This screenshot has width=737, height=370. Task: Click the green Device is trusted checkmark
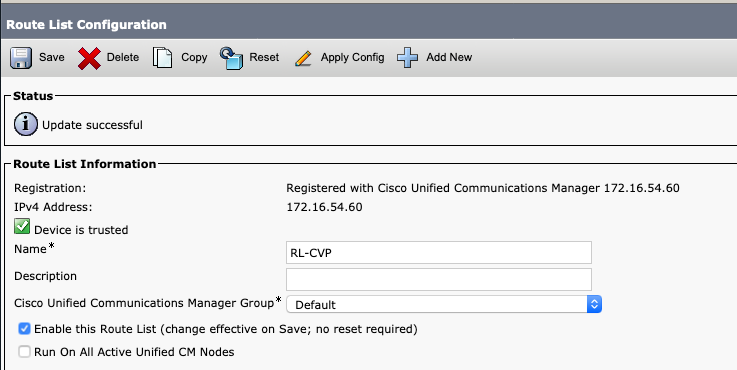[22, 226]
